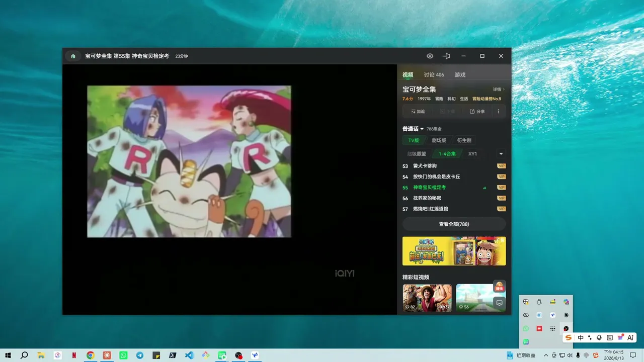The image size is (644, 362).
Task: Open the One Piece ad banner
Action: coord(454,251)
